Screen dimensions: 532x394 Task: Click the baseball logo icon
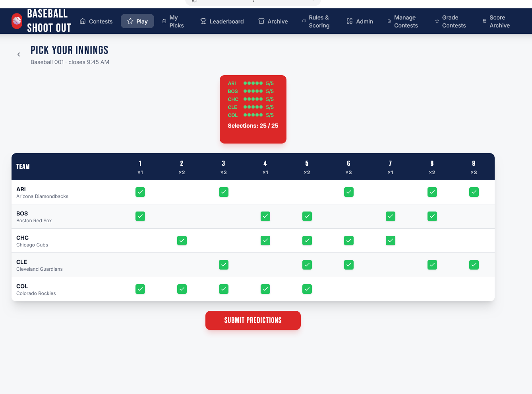click(17, 21)
